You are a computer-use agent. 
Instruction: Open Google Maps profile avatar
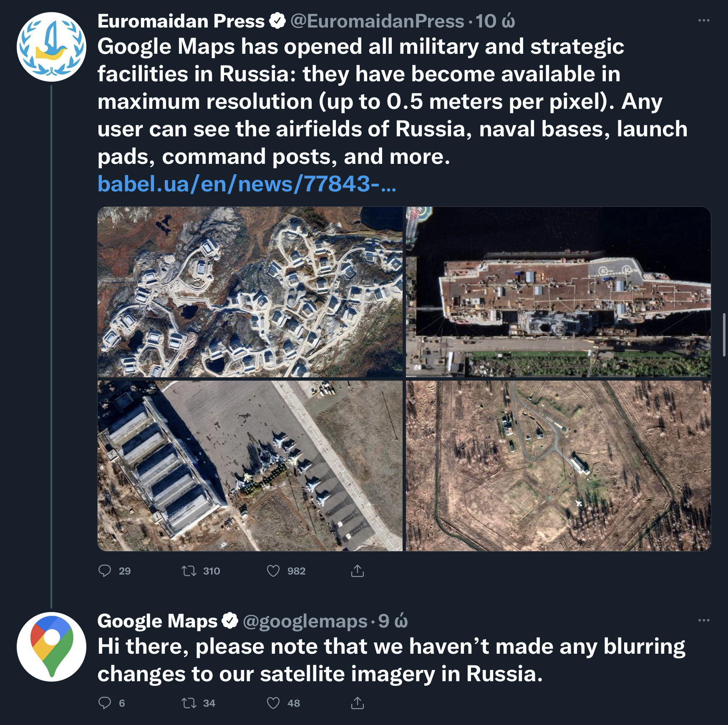[51, 647]
